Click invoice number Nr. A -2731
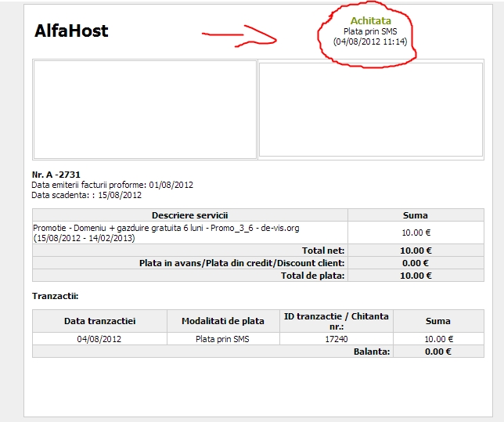The image size is (504, 422). pos(56,175)
